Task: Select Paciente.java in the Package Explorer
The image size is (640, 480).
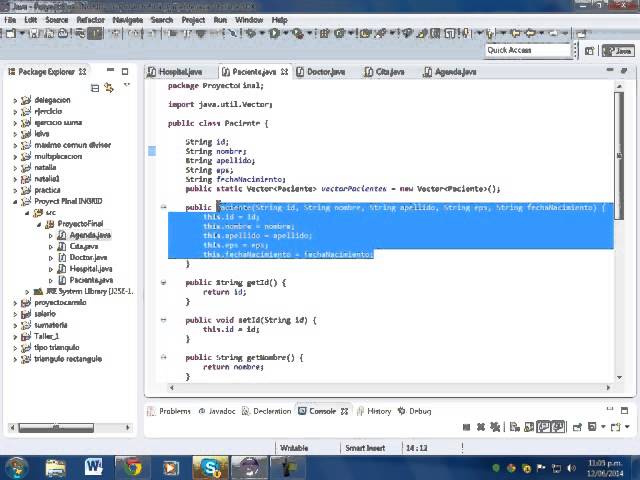Action: pos(86,280)
